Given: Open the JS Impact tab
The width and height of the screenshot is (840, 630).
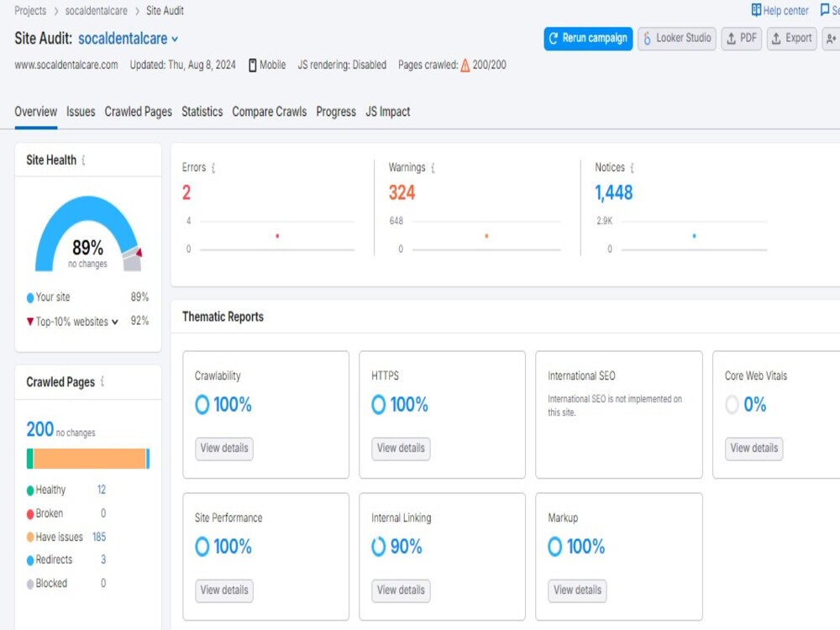Looking at the screenshot, I should point(388,112).
